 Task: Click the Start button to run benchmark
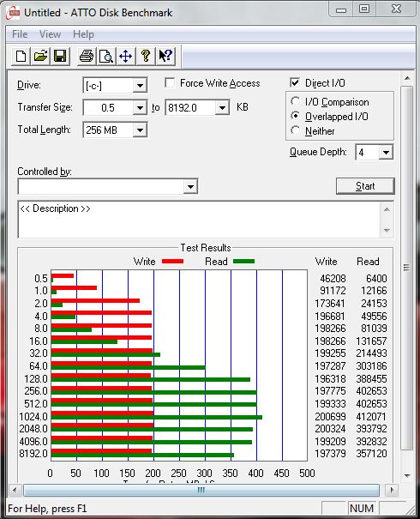[x=365, y=186]
